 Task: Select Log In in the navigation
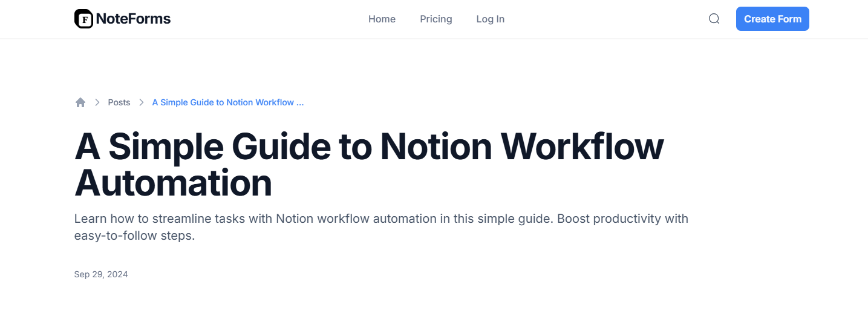click(x=491, y=19)
